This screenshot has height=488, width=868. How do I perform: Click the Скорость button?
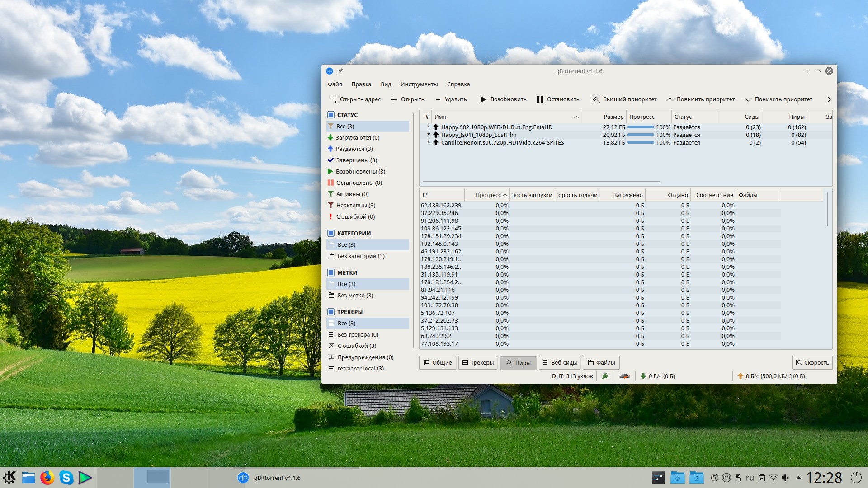pos(812,363)
